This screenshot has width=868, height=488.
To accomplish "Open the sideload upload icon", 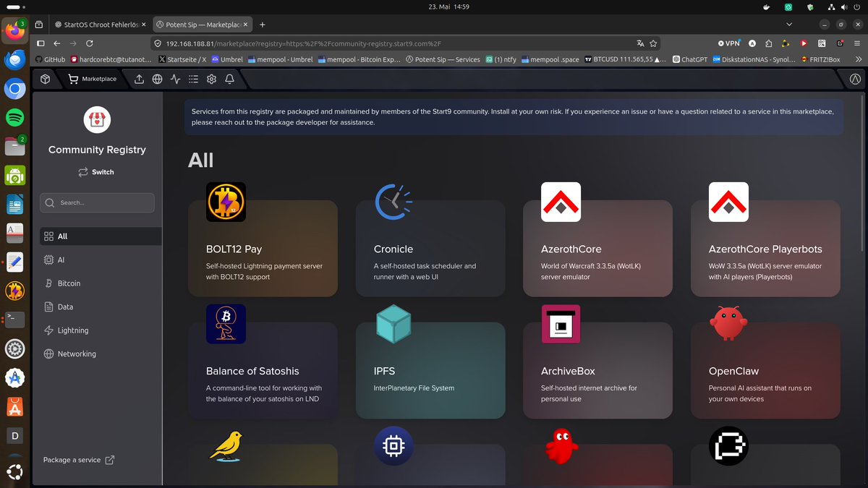I will [x=140, y=79].
